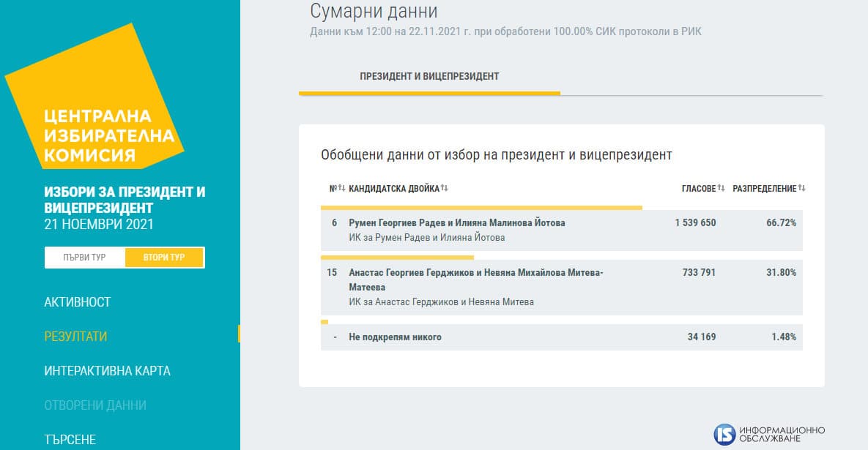Select the Втори тур toggle button
Viewport: 868px width, 450px height.
[164, 258]
